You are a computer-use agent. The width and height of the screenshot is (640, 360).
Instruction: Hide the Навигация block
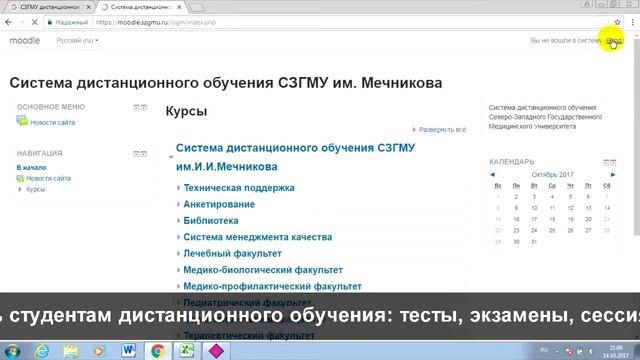pos(136,154)
